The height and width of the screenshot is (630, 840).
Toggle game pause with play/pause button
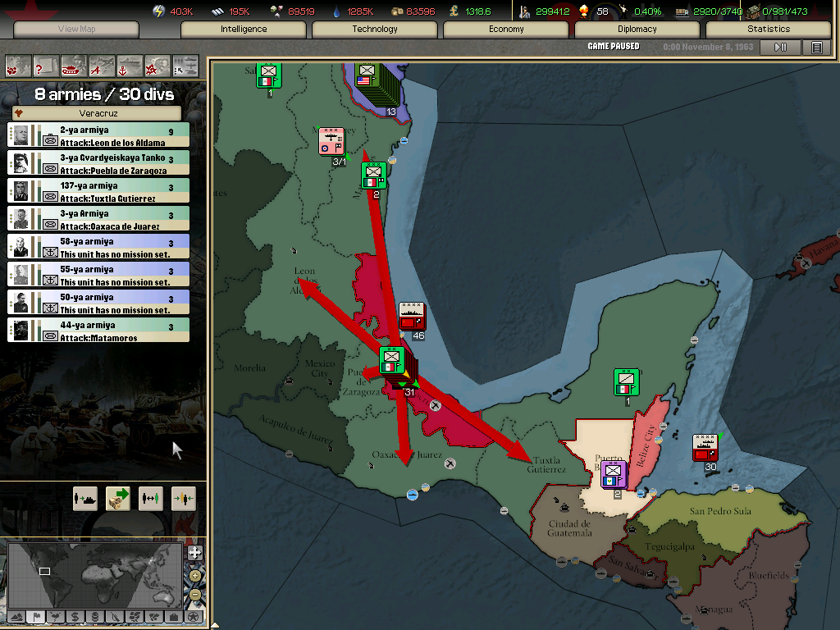point(780,48)
